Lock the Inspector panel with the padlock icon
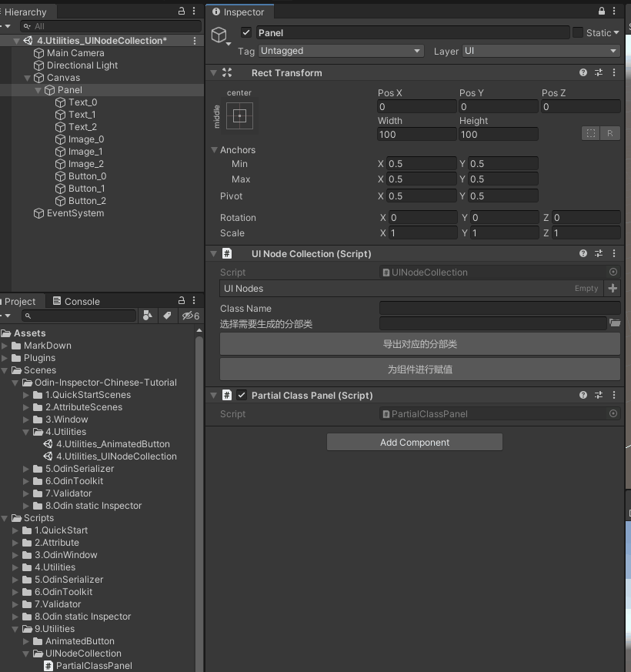The height and width of the screenshot is (672, 631). [602, 12]
